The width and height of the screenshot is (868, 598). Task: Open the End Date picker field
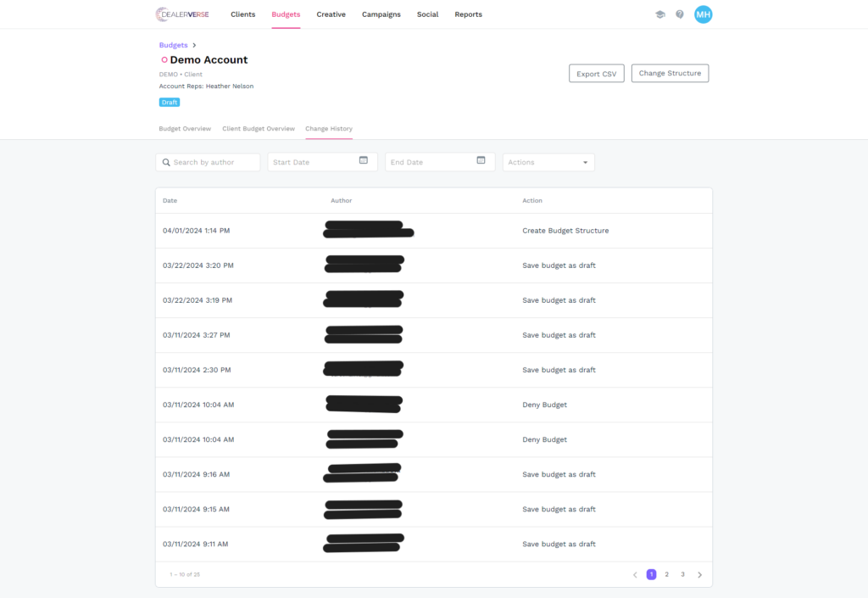coord(431,162)
